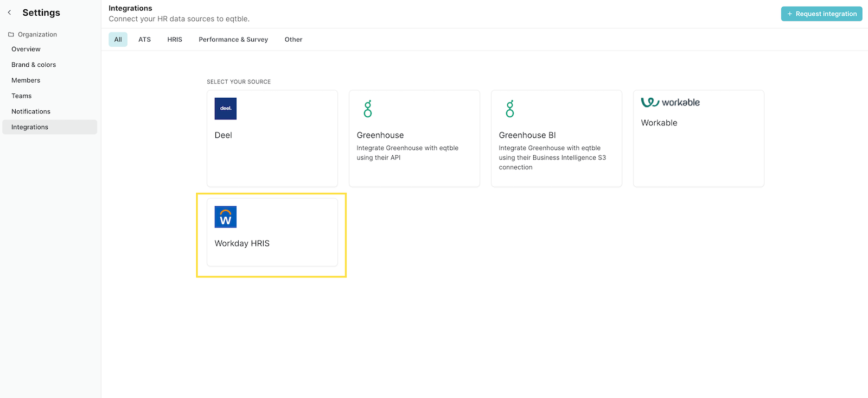
Task: Click the 'Connect your HR data sources' subtitle
Action: 179,18
